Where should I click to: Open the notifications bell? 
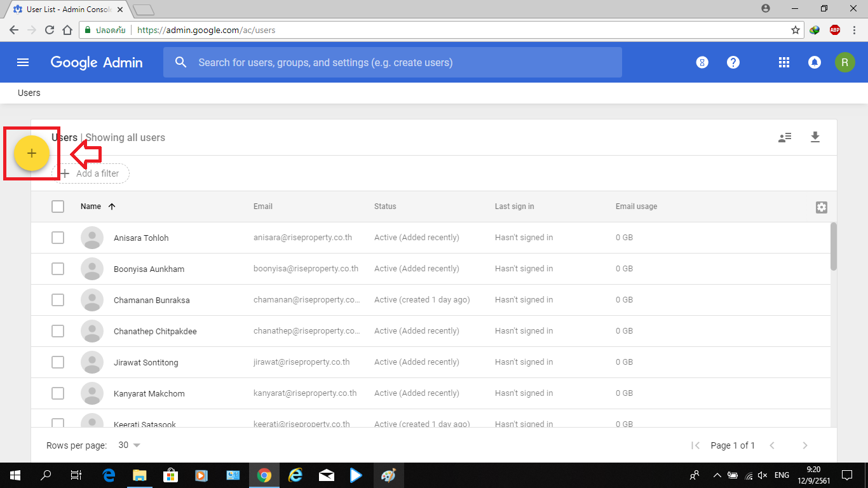(814, 62)
